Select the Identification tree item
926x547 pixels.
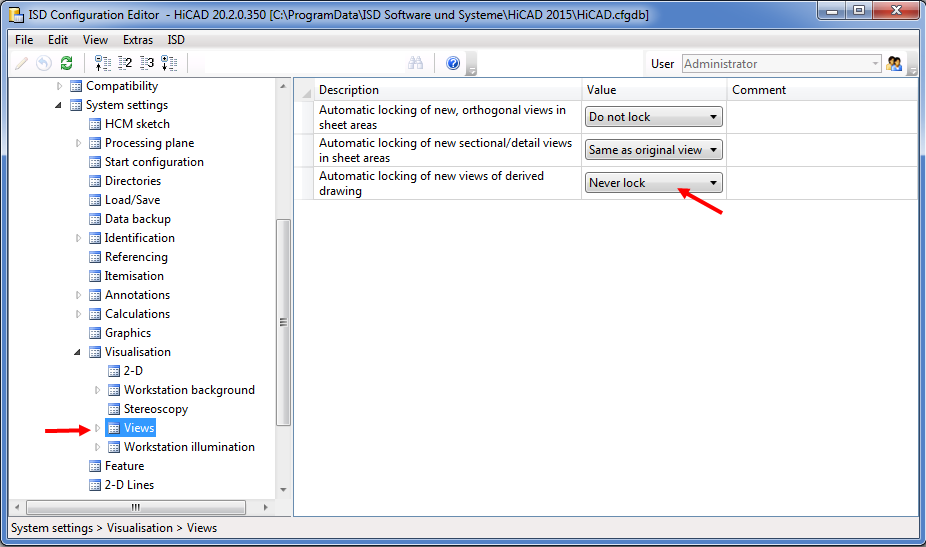point(139,238)
